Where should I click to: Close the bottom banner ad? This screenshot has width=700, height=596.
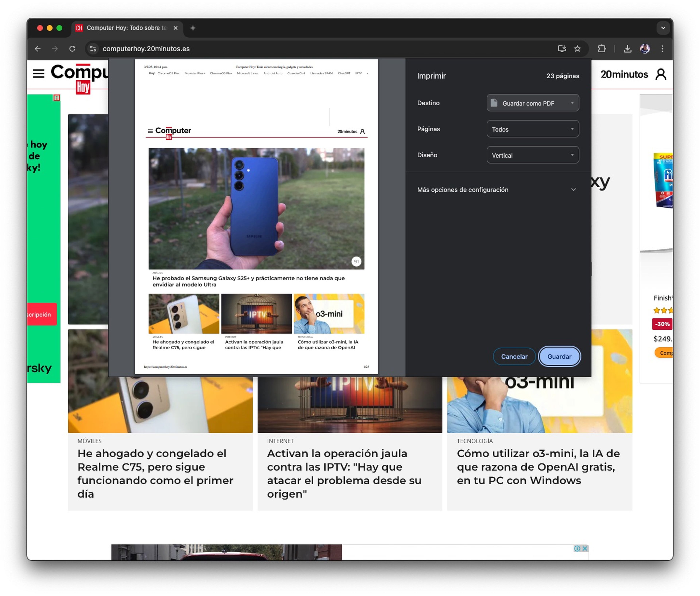coord(585,548)
